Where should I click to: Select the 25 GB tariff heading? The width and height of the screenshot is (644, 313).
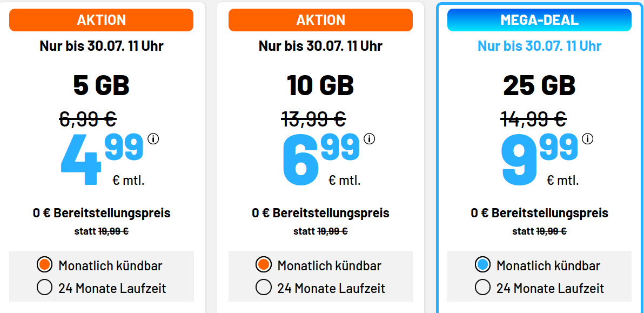540,84
